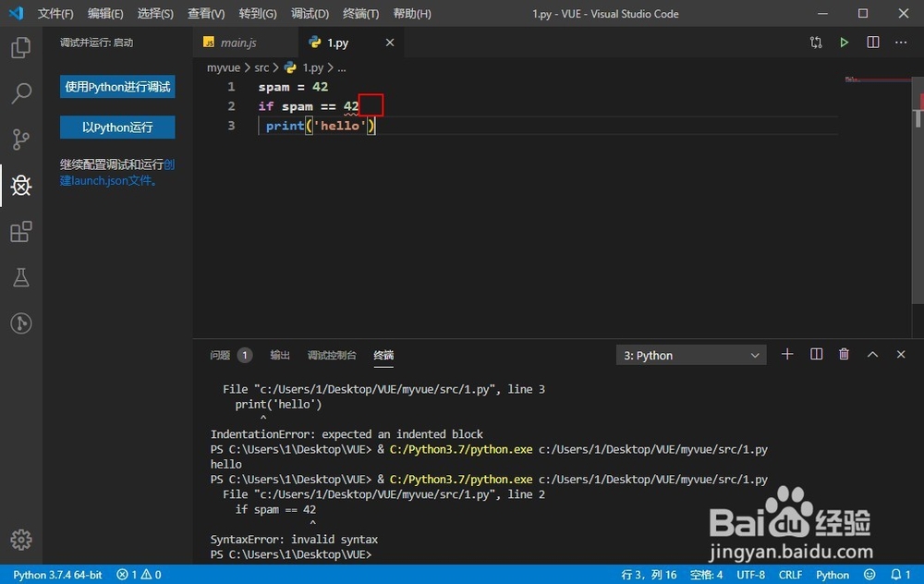This screenshot has width=924, height=584.
Task: Close the 1.py editor tab
Action: coord(390,43)
